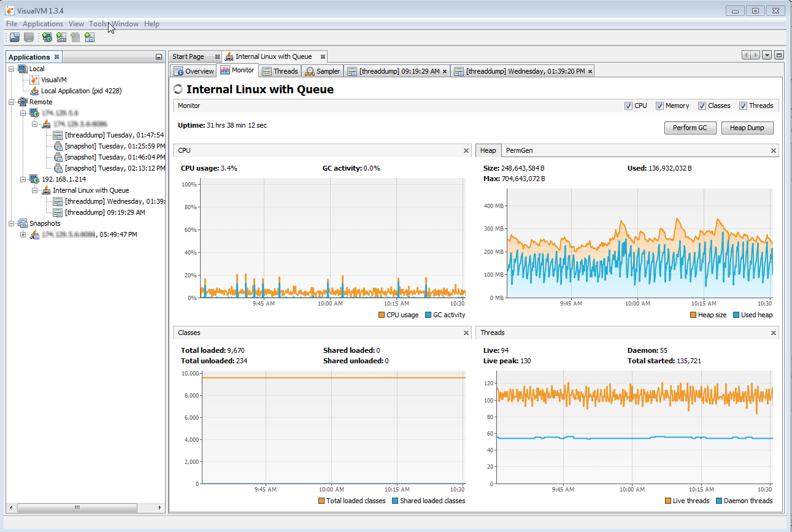This screenshot has width=792, height=532.
Task: Open the View menu
Action: click(76, 24)
